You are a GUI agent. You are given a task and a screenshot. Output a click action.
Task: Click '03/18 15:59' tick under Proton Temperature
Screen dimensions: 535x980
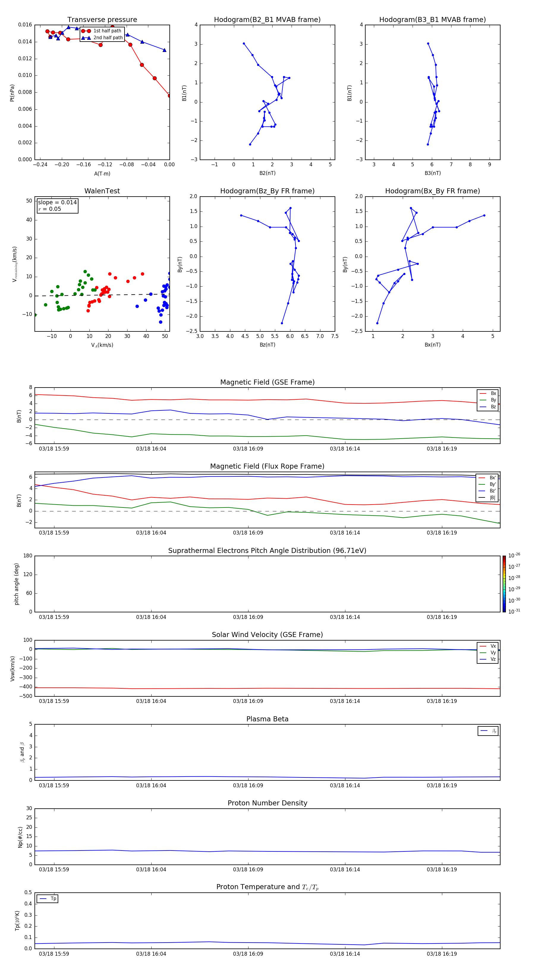pos(54,954)
